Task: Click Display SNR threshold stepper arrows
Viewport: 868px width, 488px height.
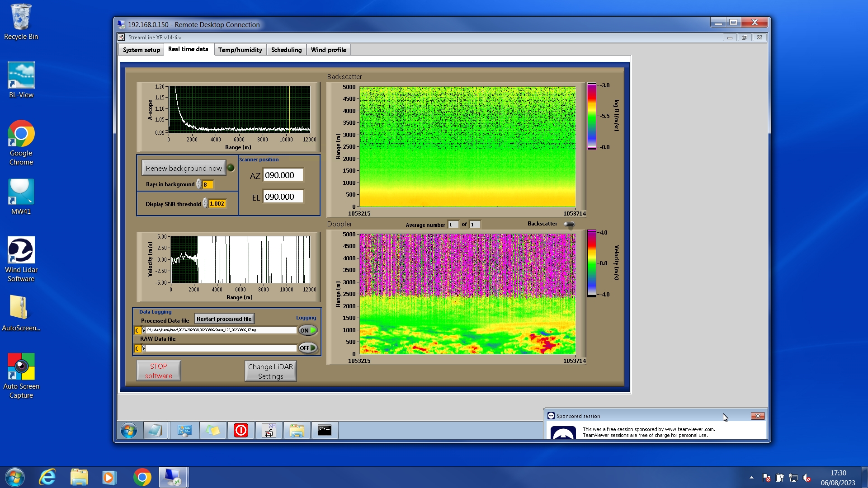Action: coord(205,204)
